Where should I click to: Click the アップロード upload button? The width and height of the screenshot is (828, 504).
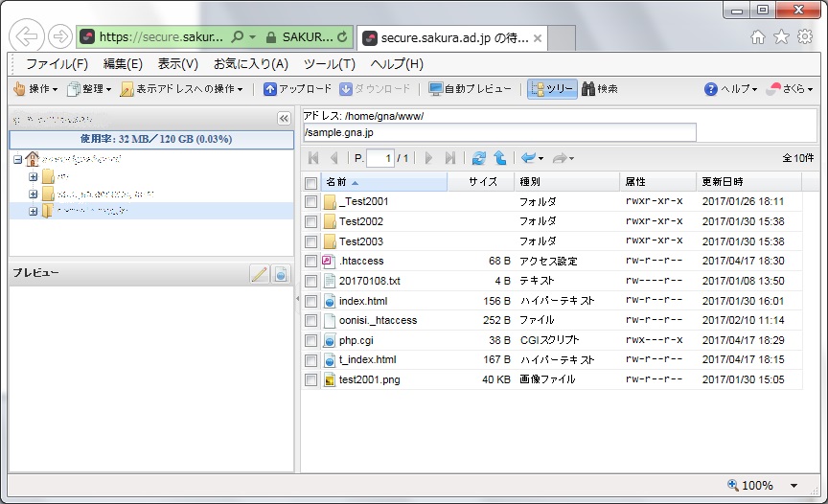tap(297, 89)
